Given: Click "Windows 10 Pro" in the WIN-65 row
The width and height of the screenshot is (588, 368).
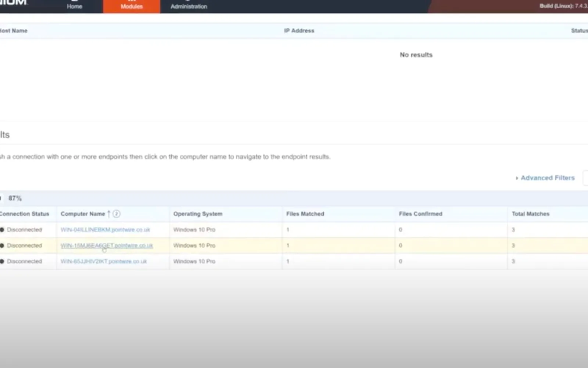Looking at the screenshot, I should pos(194,261).
